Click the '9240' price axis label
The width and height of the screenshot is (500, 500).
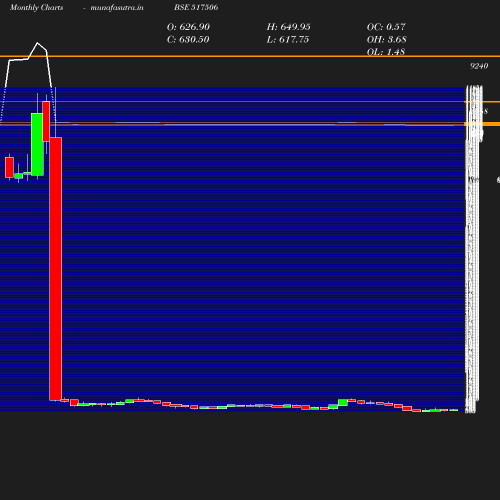pos(479,66)
